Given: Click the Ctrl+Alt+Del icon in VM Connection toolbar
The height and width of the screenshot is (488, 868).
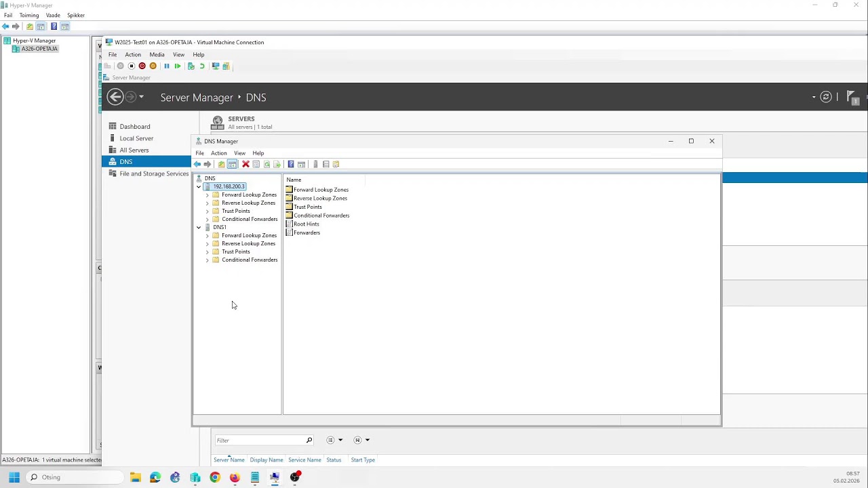Looking at the screenshot, I should [107, 66].
